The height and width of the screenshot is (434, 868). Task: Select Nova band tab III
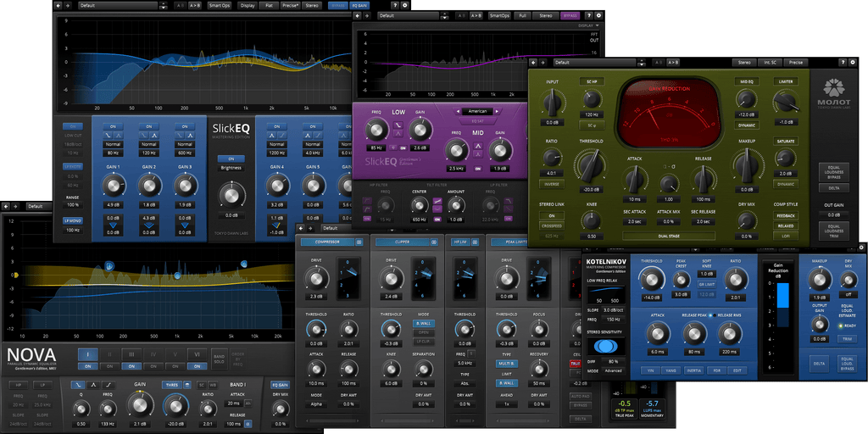pyautogui.click(x=131, y=353)
